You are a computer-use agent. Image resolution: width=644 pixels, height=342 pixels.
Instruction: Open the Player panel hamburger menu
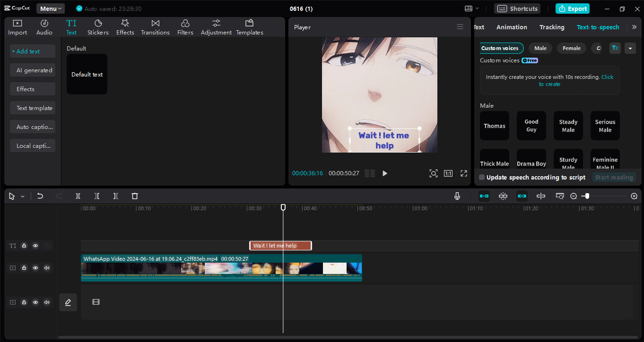point(460,27)
